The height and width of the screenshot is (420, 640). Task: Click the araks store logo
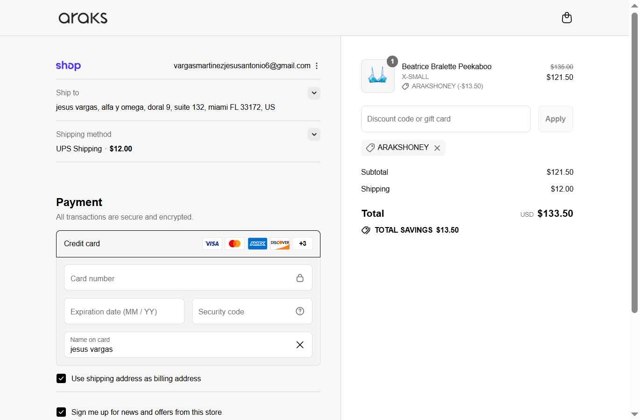pyautogui.click(x=83, y=18)
